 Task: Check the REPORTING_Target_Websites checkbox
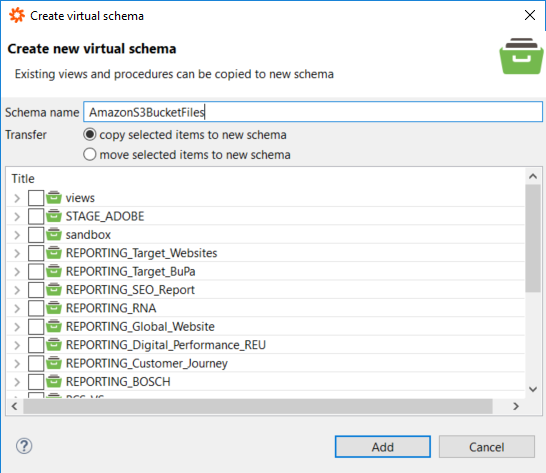tap(36, 253)
